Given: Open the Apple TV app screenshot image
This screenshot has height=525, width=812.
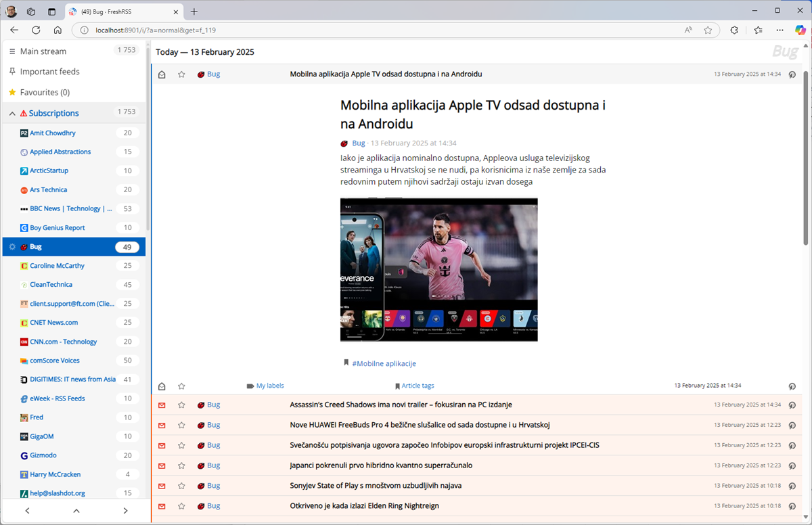Looking at the screenshot, I should (439, 269).
